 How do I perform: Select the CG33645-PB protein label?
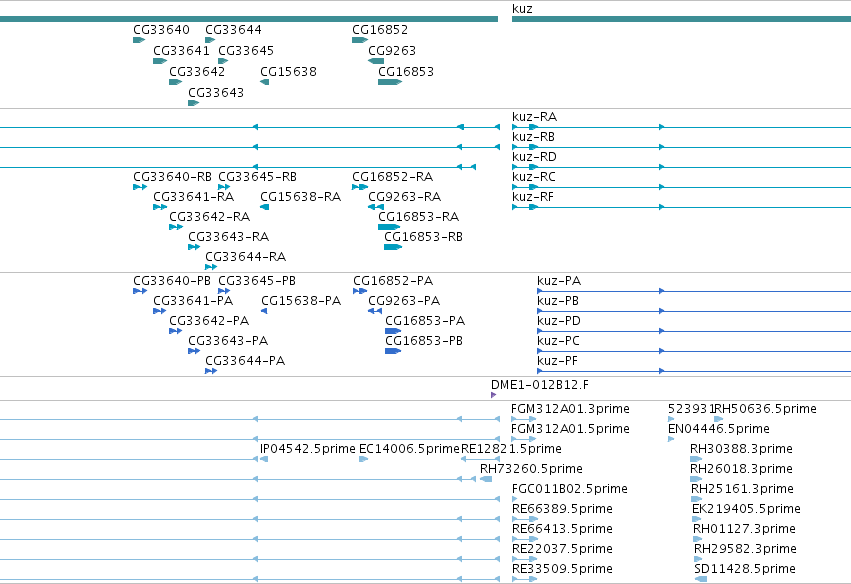tap(257, 281)
